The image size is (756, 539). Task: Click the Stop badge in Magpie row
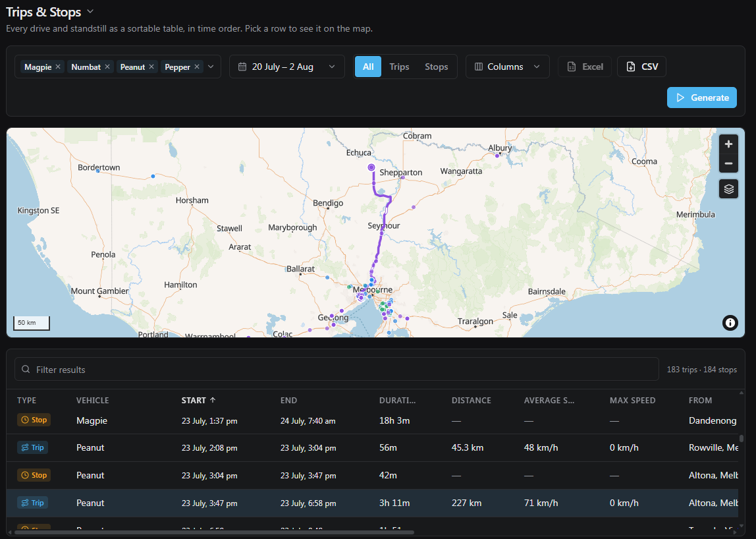click(x=34, y=420)
